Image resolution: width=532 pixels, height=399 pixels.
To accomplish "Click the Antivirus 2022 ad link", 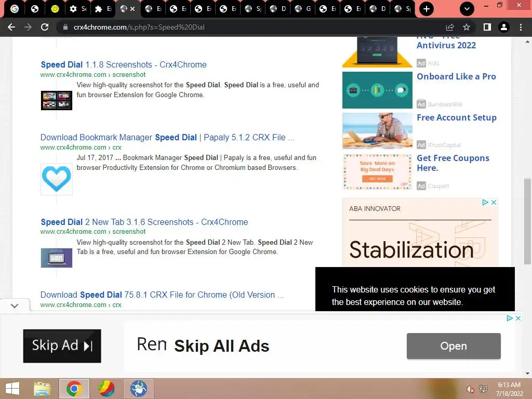I will pyautogui.click(x=446, y=45).
